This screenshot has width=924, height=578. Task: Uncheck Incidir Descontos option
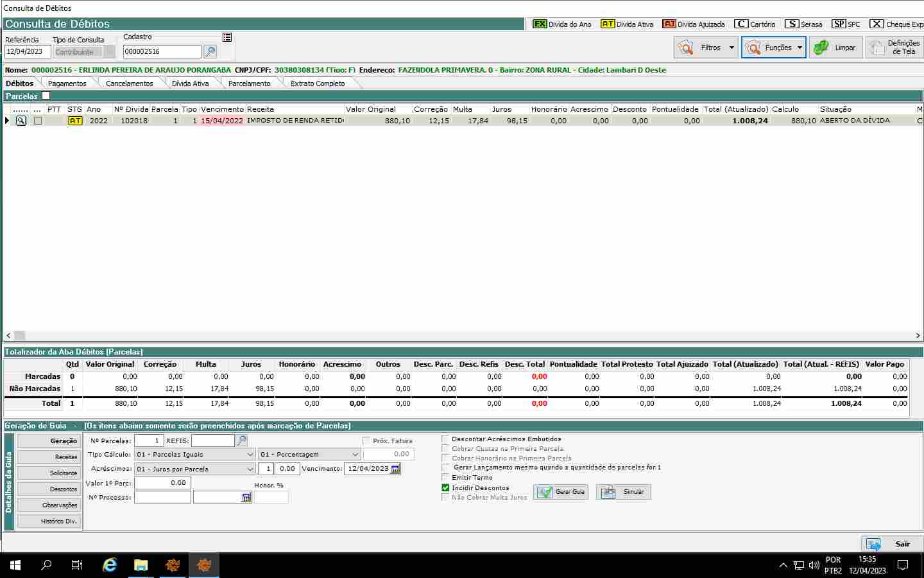446,488
